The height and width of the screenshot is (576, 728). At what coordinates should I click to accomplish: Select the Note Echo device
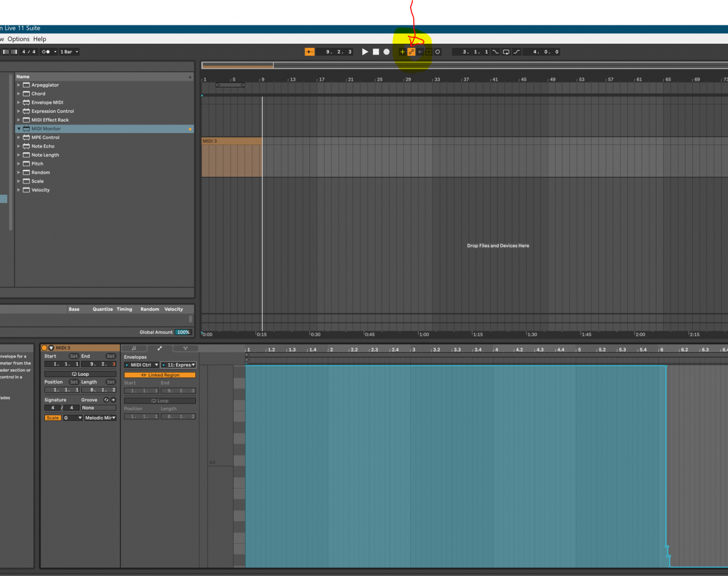(x=43, y=146)
